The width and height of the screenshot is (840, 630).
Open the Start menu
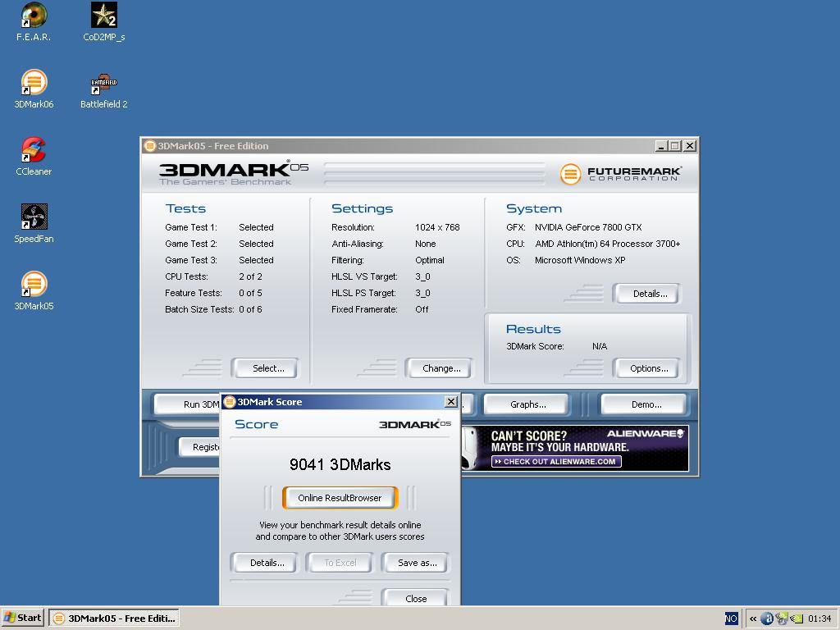pos(22,618)
